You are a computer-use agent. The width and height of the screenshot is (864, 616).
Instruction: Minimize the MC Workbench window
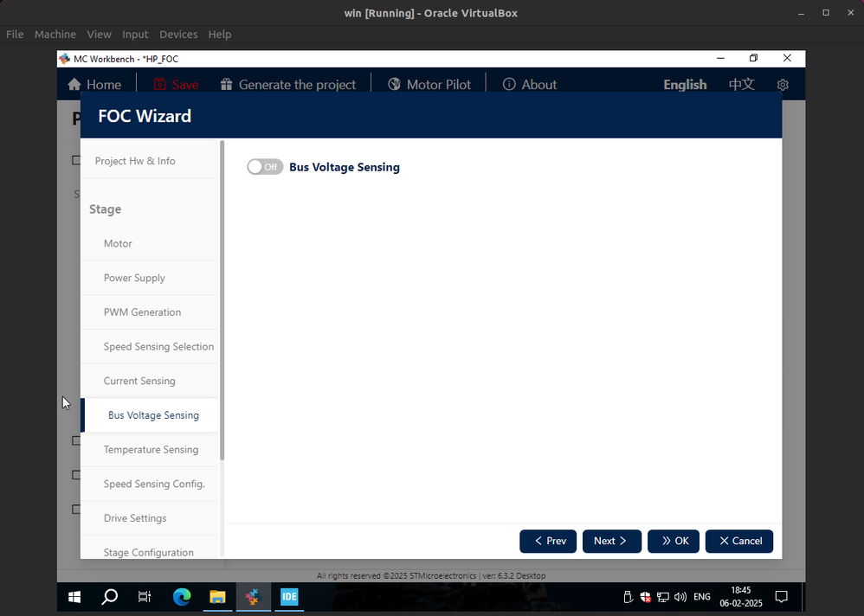(x=721, y=58)
